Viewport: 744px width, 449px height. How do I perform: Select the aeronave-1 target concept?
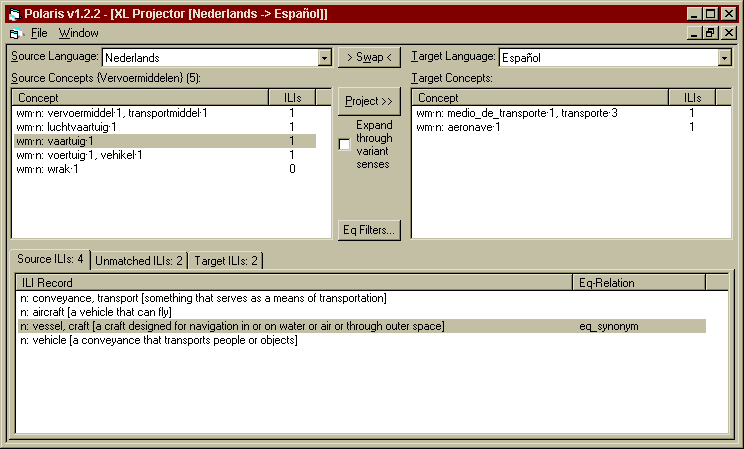pyautogui.click(x=458, y=127)
